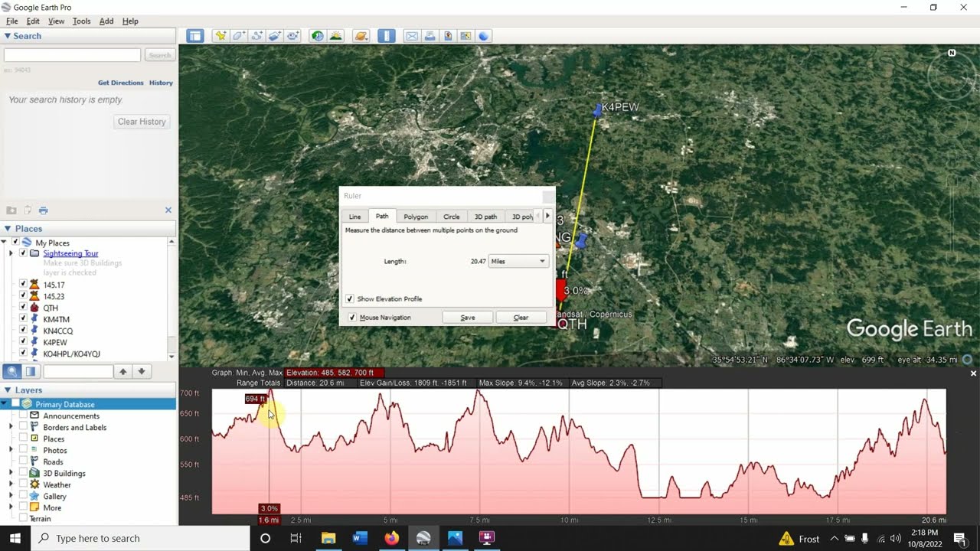Click the north compass indicator on map
Image resolution: width=980 pixels, height=551 pixels.
point(952,53)
